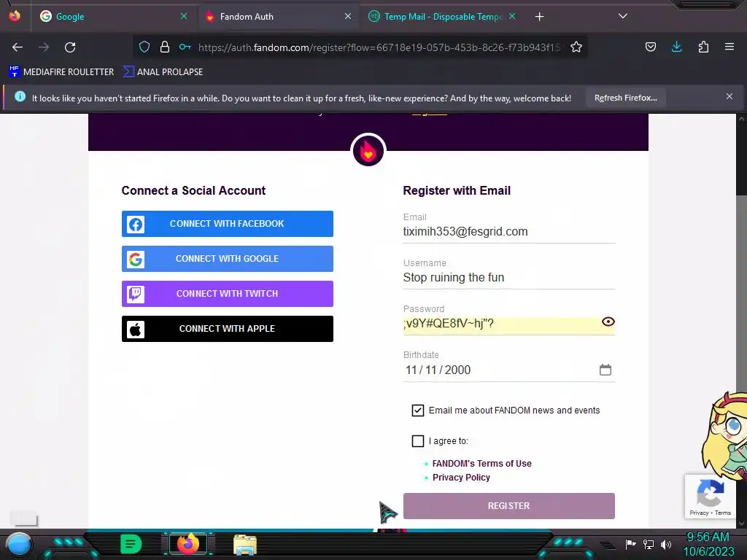Toggle password visibility eye icon
This screenshot has width=747, height=560.
(x=608, y=322)
